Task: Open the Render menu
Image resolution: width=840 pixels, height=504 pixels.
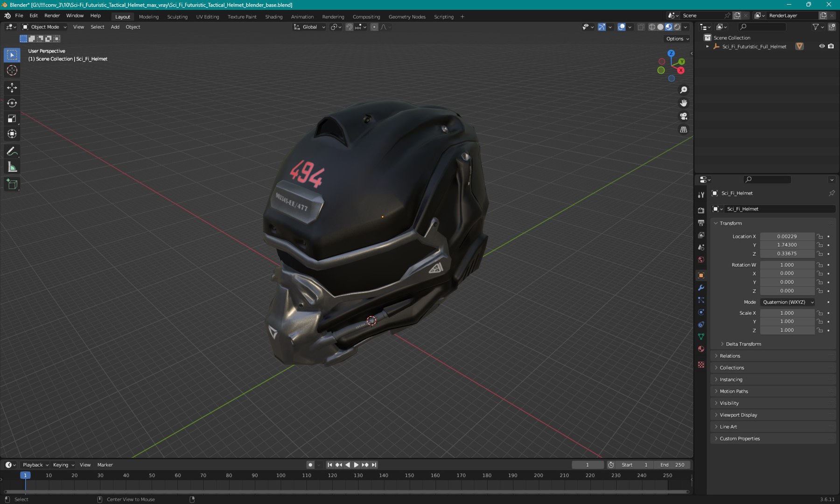Action: (52, 16)
